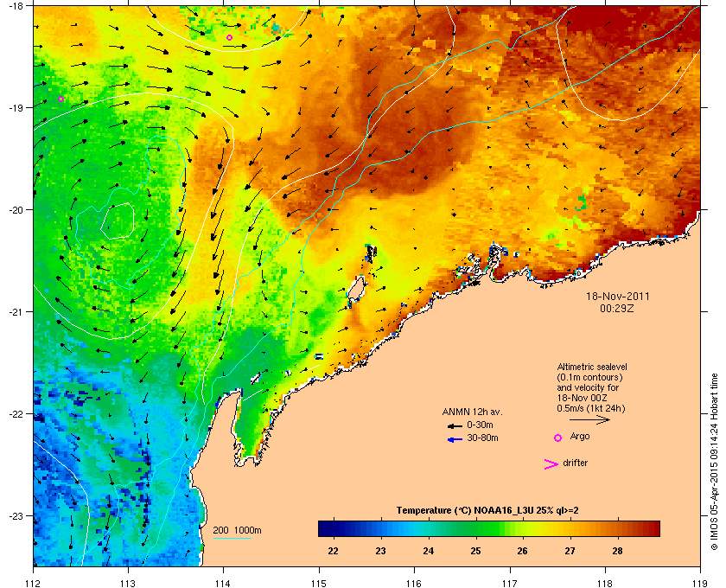Click the 'ANMN 12h av.' label
This screenshot has width=726, height=588.
(472, 412)
